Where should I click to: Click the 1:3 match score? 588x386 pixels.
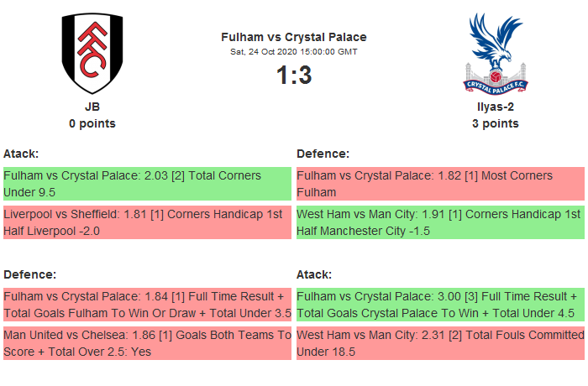pyautogui.click(x=294, y=76)
